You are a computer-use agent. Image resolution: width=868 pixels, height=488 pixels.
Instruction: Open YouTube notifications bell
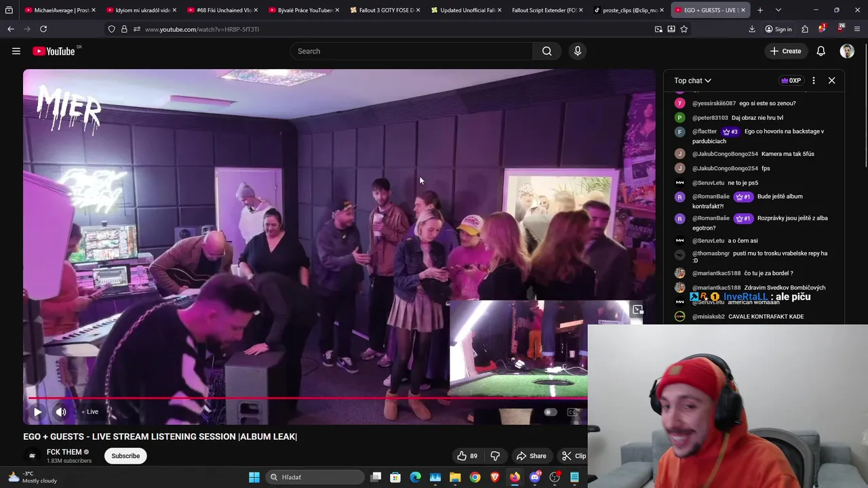click(x=821, y=51)
